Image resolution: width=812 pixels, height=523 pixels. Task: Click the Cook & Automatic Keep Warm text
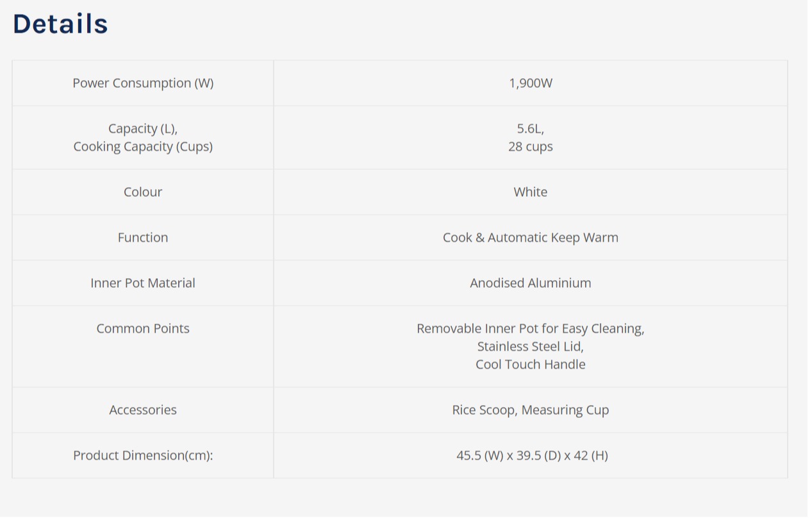click(531, 238)
